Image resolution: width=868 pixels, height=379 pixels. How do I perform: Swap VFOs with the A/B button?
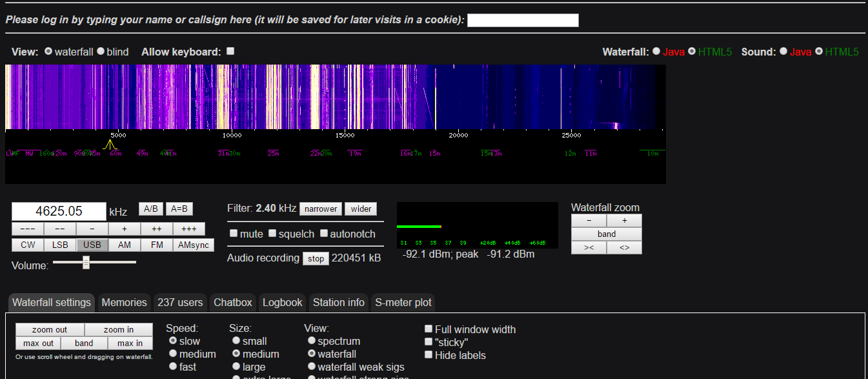(151, 209)
